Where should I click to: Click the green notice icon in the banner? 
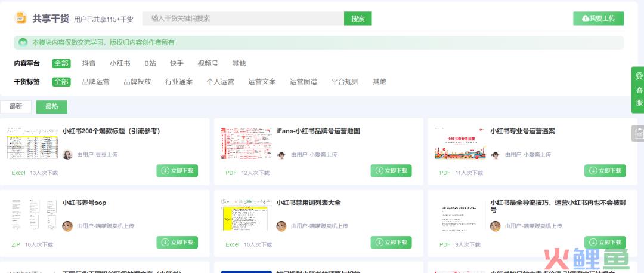click(x=23, y=42)
